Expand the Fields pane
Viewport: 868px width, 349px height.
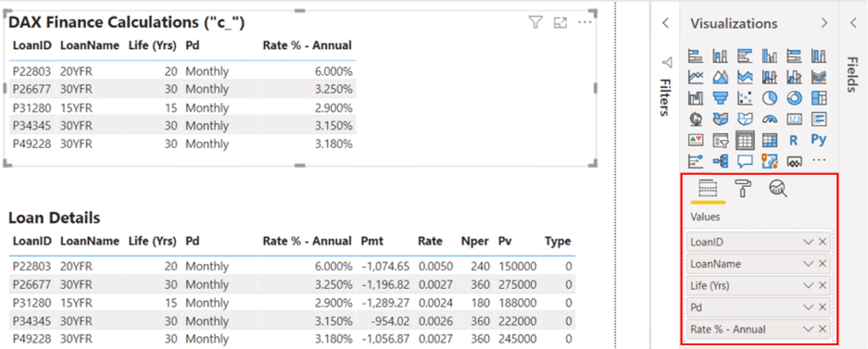click(x=853, y=23)
